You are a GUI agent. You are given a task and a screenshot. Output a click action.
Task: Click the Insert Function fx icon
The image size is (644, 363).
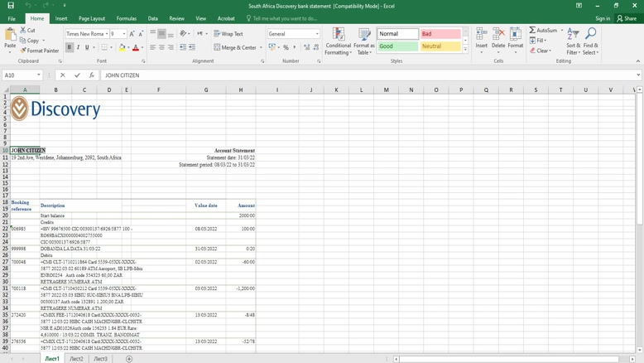click(92, 75)
